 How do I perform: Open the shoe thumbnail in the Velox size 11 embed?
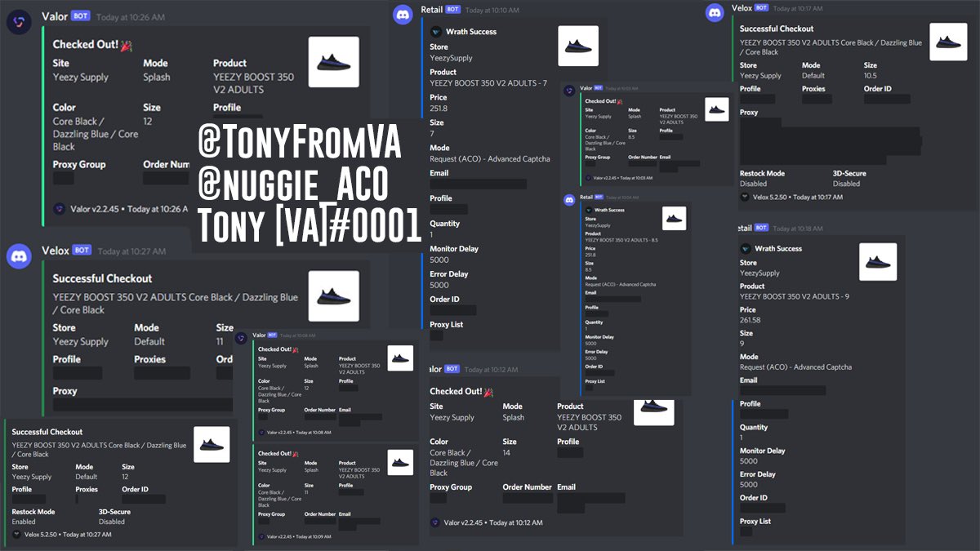tap(333, 295)
